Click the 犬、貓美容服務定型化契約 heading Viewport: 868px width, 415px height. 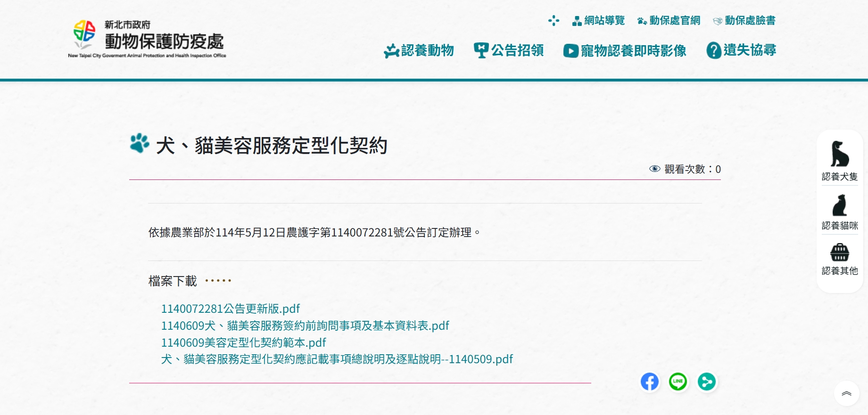(272, 145)
